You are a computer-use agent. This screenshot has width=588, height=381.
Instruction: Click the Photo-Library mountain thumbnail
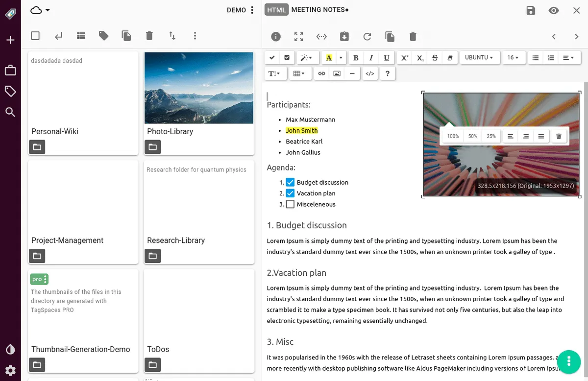coord(199,88)
